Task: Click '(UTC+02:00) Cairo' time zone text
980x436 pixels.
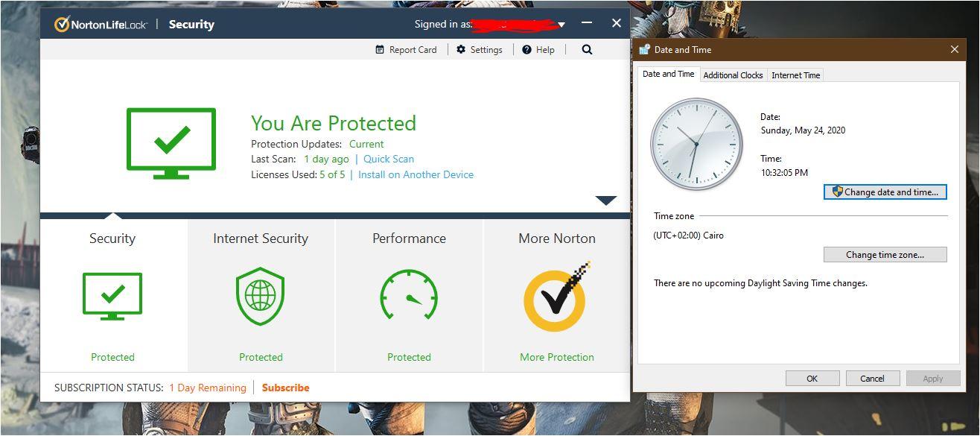Action: tap(689, 236)
